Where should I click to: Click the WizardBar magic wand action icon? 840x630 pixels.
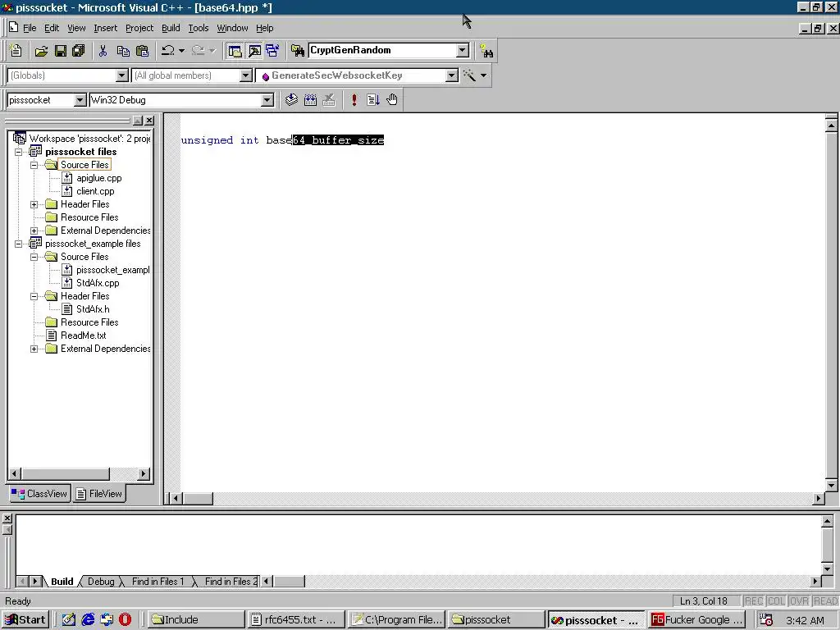pos(470,75)
